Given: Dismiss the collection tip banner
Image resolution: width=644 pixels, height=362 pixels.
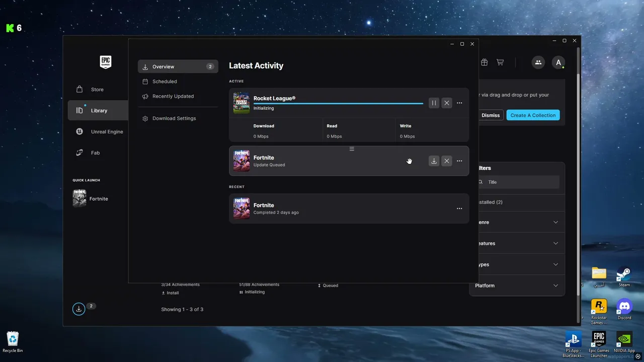Looking at the screenshot, I should click(491, 115).
